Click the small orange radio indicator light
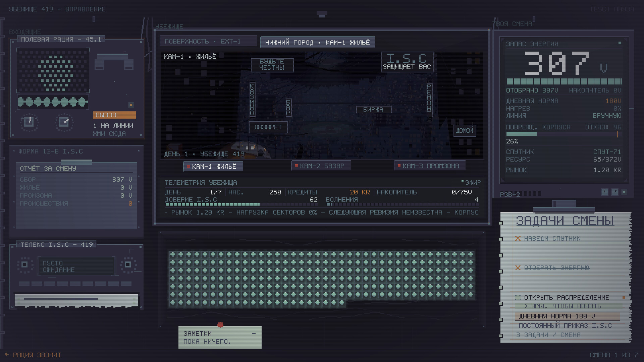644x362 pixels. click(x=131, y=105)
